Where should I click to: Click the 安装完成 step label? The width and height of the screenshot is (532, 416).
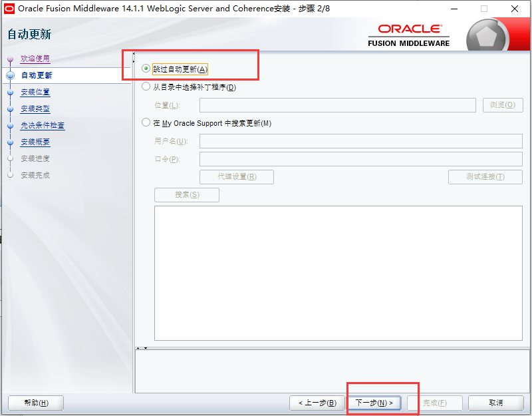(35, 175)
